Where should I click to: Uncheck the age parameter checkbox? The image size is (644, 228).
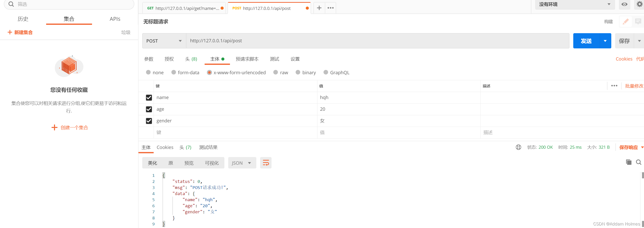click(149, 109)
